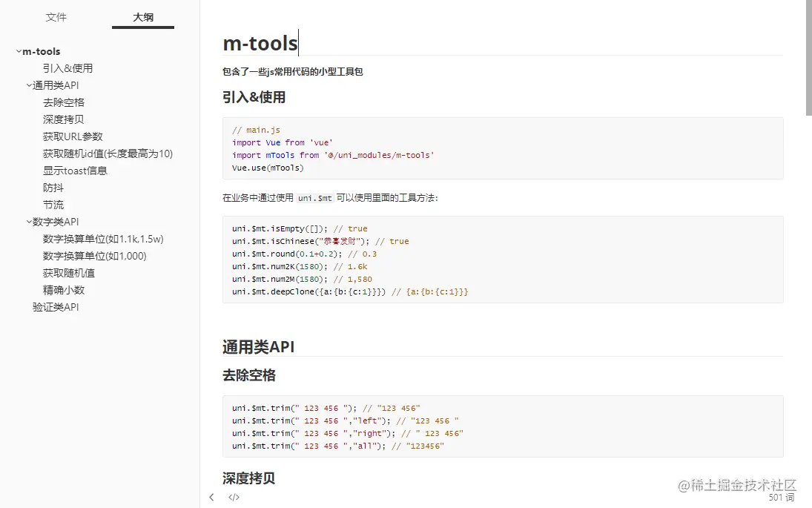Select 验证类API in the outline
812x508 pixels.
click(56, 307)
